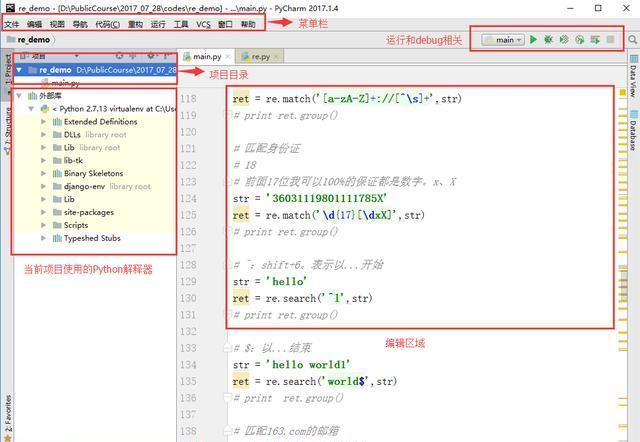This screenshot has height=442, width=640.
Task: Switch to the main.py editor tab
Action: point(207,56)
